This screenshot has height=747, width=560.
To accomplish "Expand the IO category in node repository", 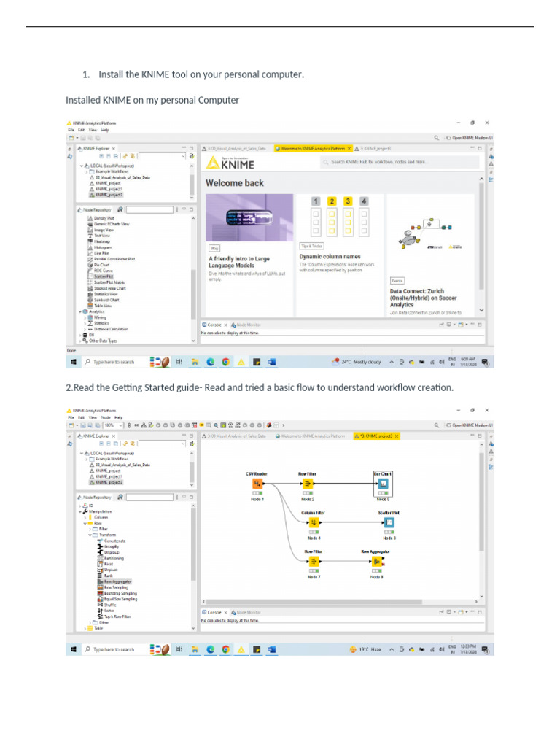I will click(x=80, y=506).
